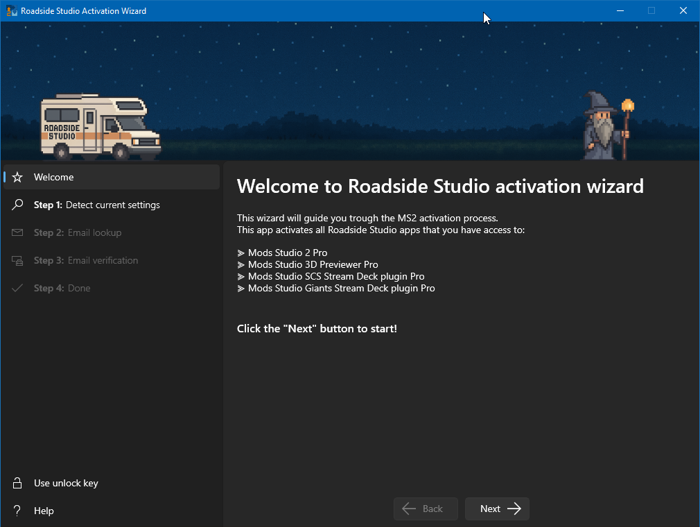Open the Use unlock key option

coord(66,484)
